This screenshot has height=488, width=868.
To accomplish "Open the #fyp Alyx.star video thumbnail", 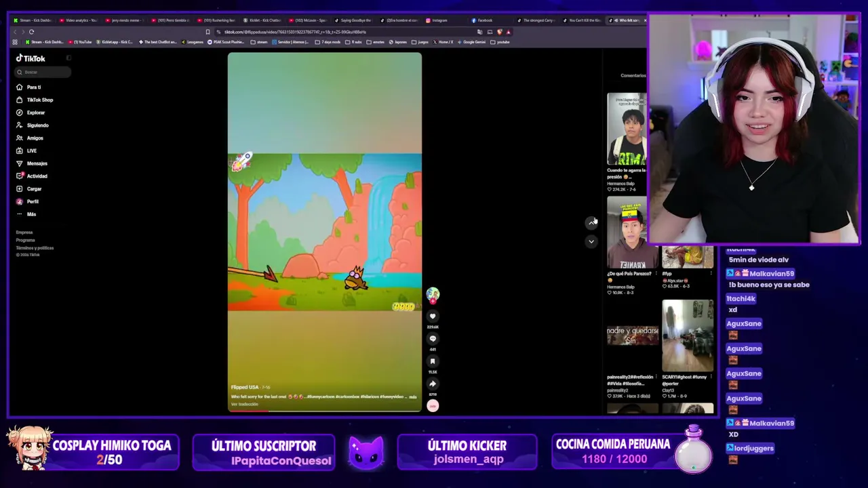I will point(688,258).
